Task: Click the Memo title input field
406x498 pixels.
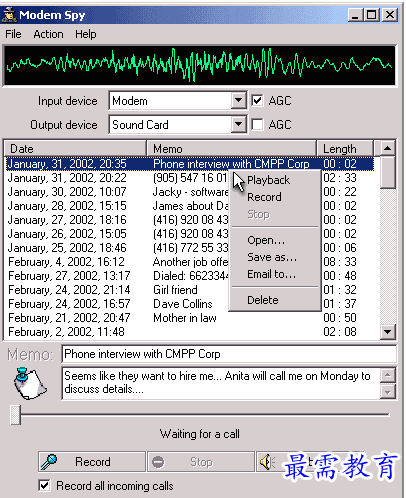Action: tap(229, 354)
